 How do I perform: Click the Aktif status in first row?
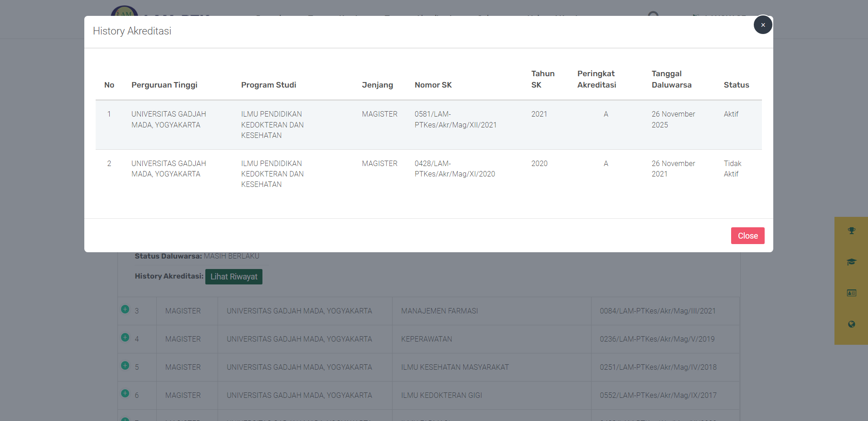coord(731,114)
